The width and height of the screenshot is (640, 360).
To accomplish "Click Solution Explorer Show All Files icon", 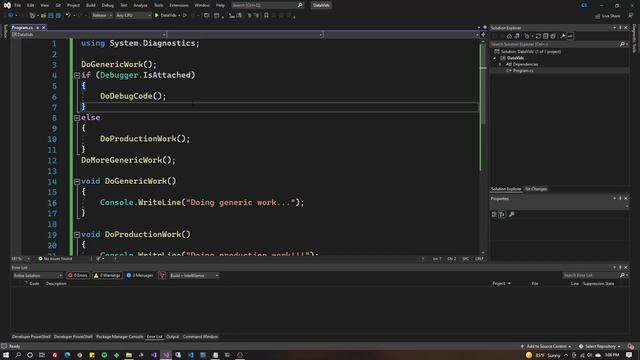I will 553,36.
